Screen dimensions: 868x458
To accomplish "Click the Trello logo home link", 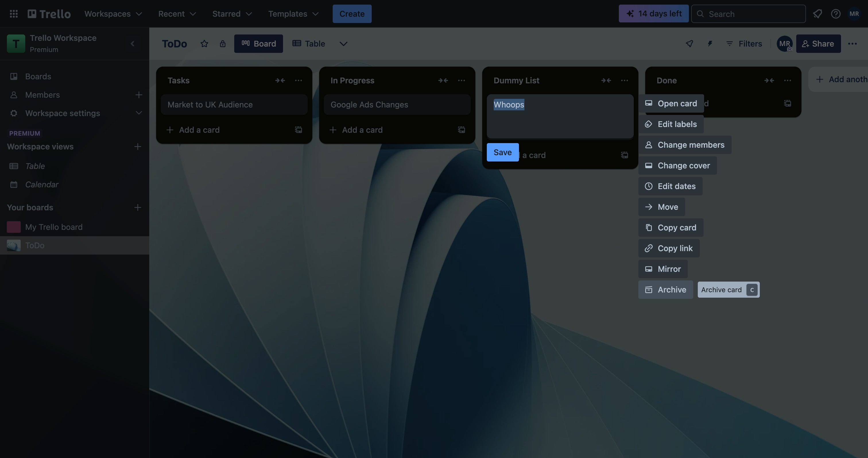I will (49, 14).
